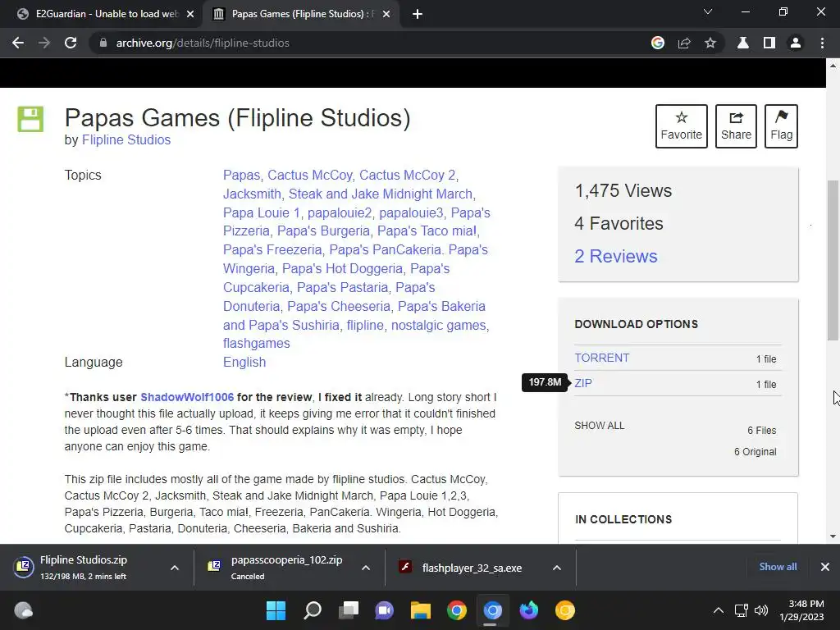Download the TORRENT option
The height and width of the screenshot is (630, 840).
point(601,358)
